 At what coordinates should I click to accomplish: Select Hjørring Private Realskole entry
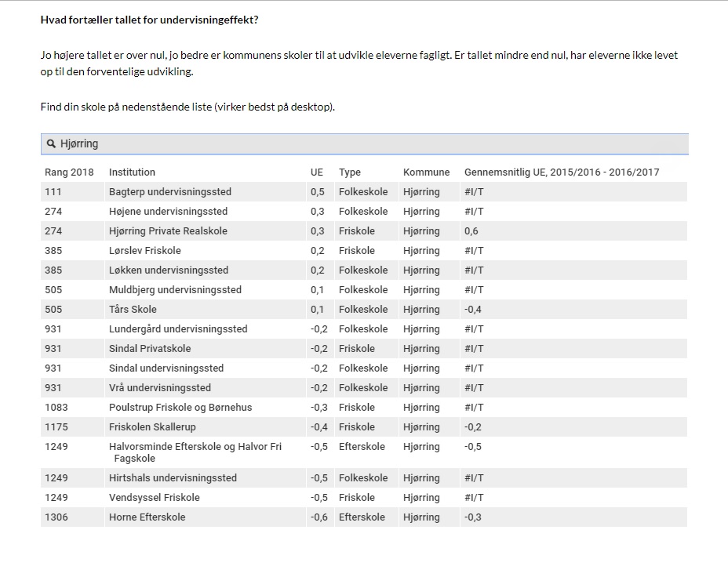(x=168, y=231)
